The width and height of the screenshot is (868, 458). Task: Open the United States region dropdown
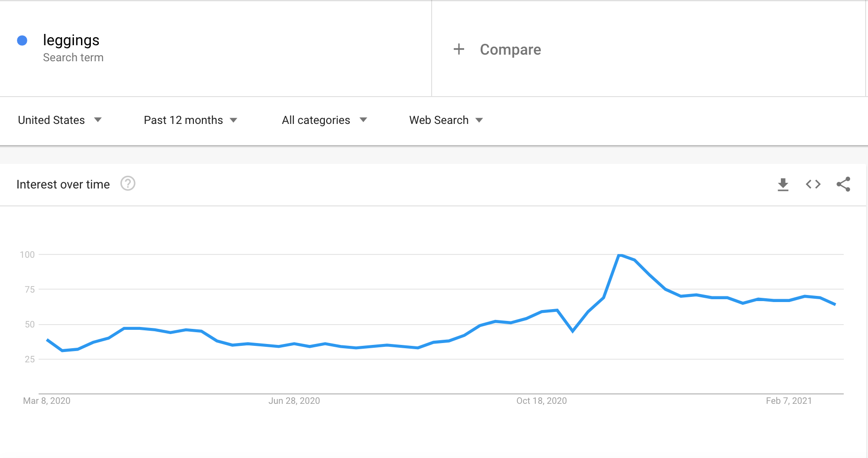60,120
